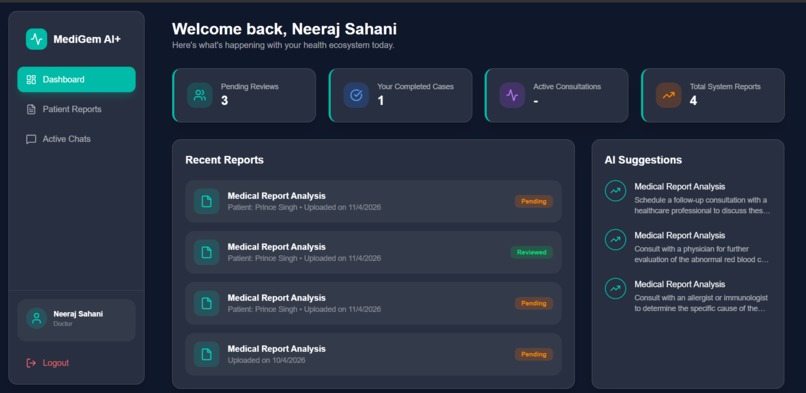Open the "Consult with a physician" suggestion text
Screen dimensions: 806x393
click(702, 254)
